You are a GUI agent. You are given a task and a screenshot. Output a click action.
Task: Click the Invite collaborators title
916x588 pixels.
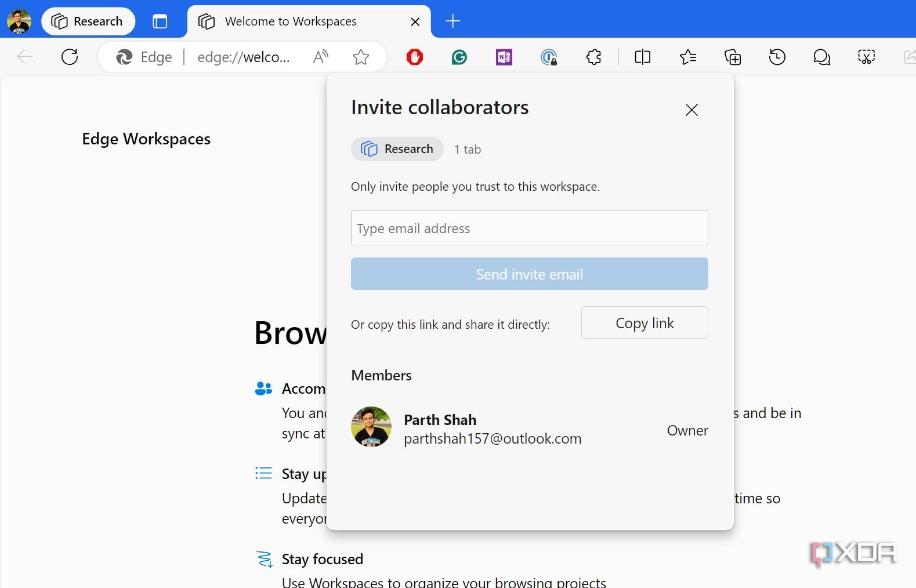(x=440, y=107)
